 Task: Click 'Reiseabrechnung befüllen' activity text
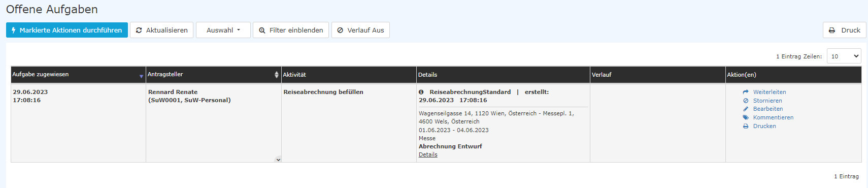(x=323, y=92)
